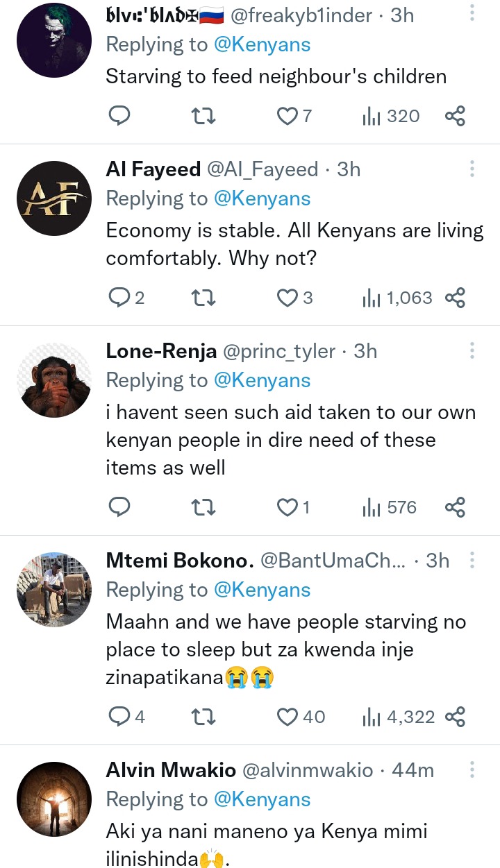
Task: Retweet Al Fayeed's tweet
Action: (203, 298)
